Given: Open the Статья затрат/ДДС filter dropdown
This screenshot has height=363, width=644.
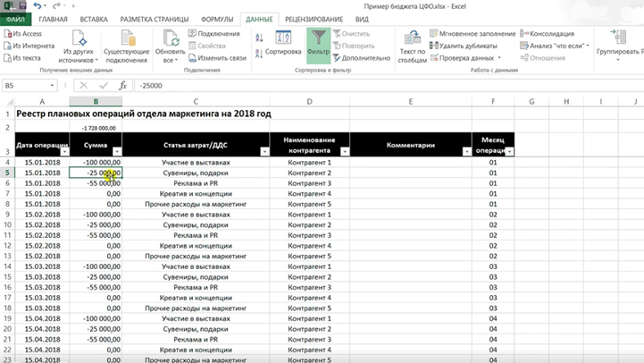Looking at the screenshot, I should (264, 152).
